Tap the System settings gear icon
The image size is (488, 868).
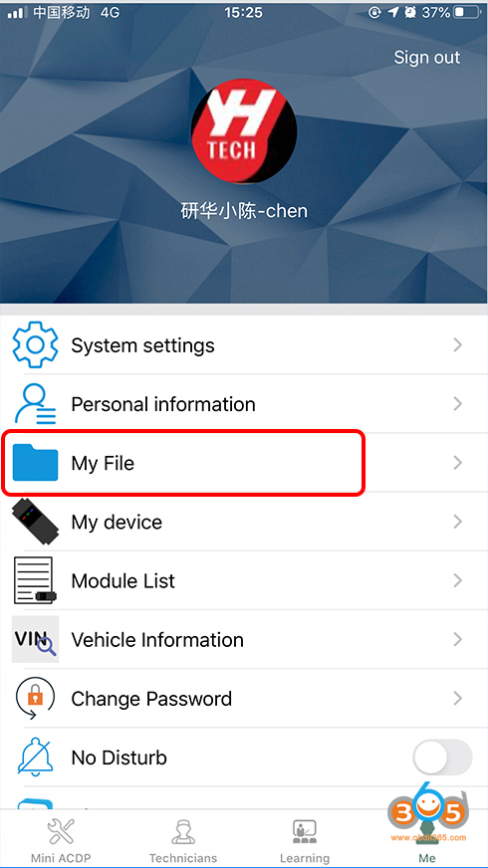(35, 344)
